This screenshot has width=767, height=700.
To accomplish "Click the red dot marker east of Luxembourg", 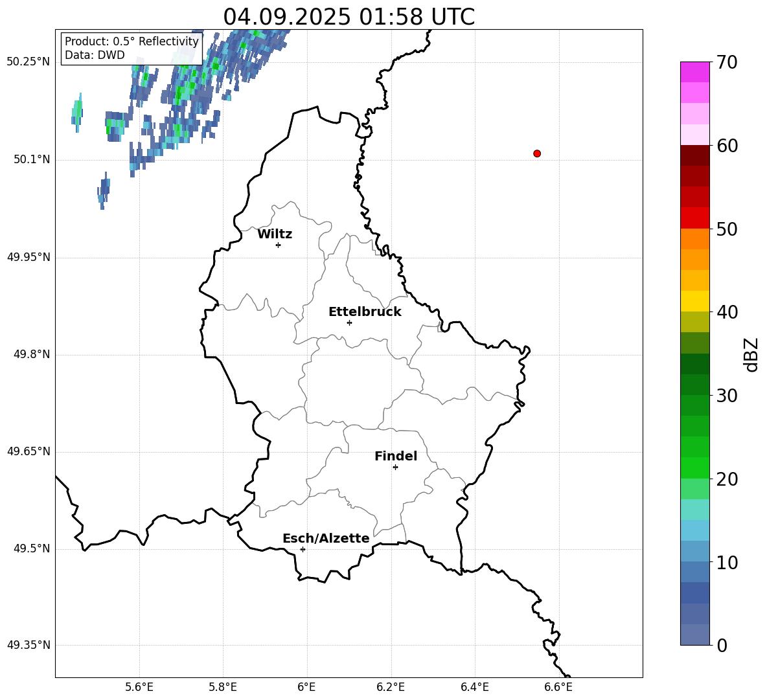I will click(x=537, y=153).
